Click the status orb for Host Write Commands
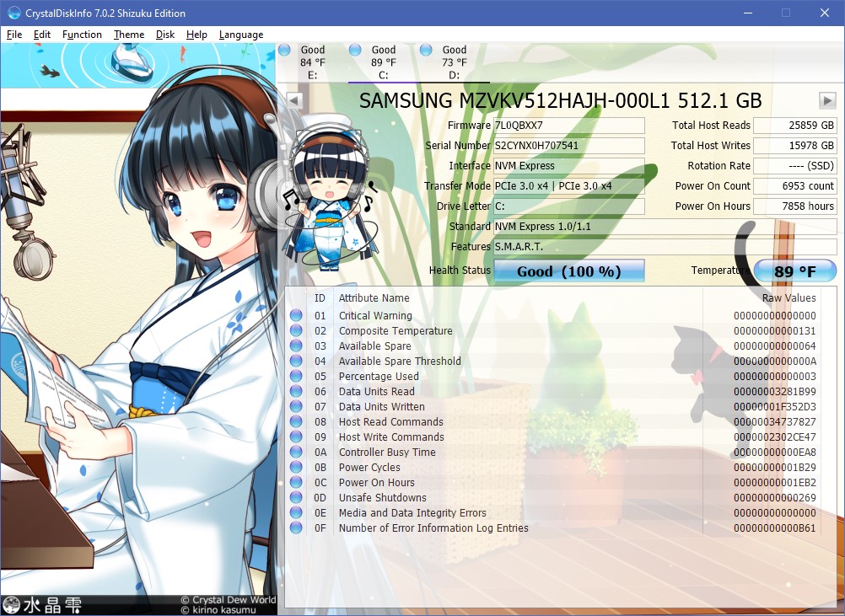The image size is (845, 616). point(296,437)
